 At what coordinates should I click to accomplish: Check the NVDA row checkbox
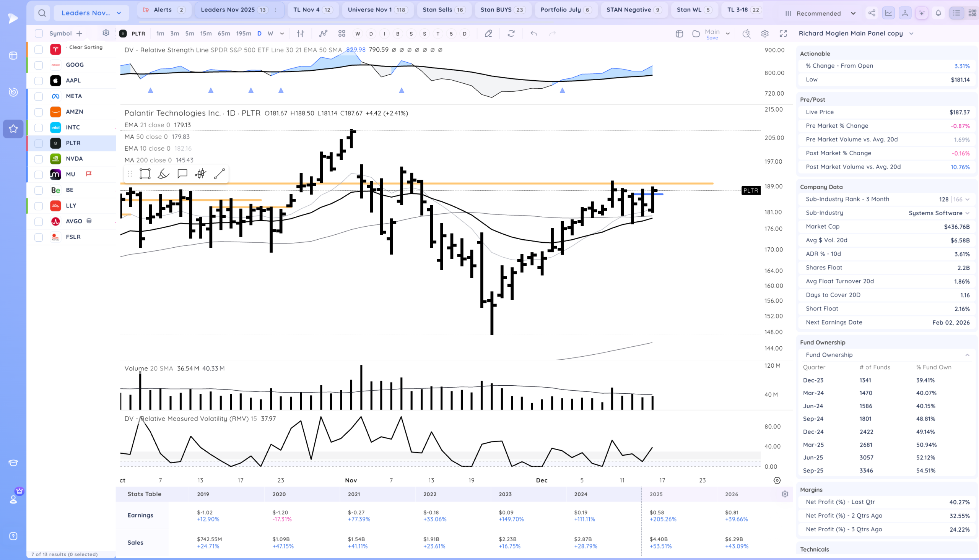[x=39, y=159]
